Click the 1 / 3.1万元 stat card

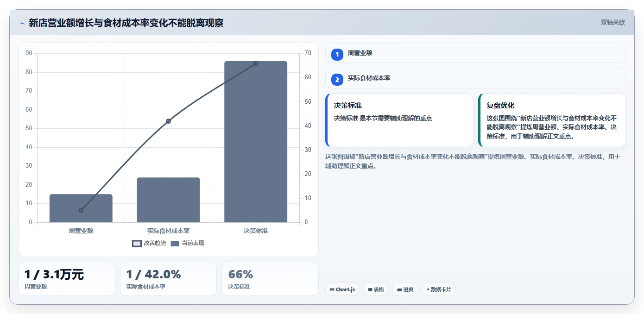(x=67, y=279)
